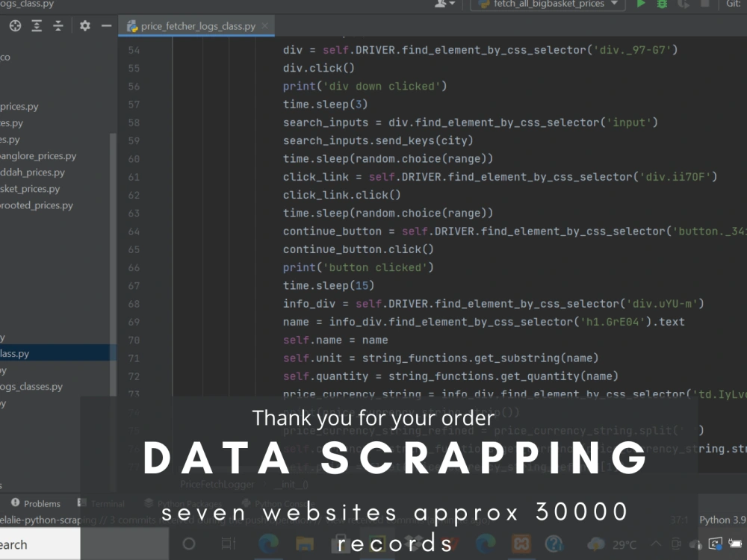Viewport: 747px width, 560px height.
Task: Start debugging with the green bug icon
Action: point(662,4)
